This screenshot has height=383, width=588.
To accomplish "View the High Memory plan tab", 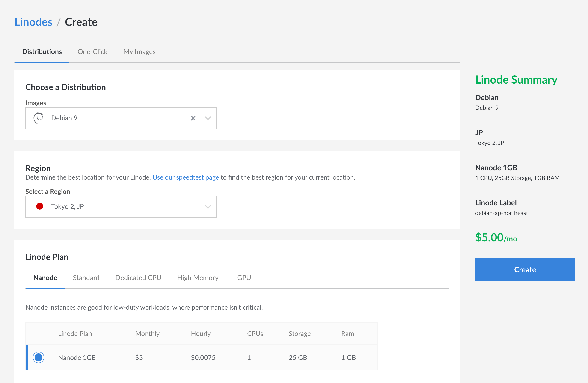I will (198, 278).
